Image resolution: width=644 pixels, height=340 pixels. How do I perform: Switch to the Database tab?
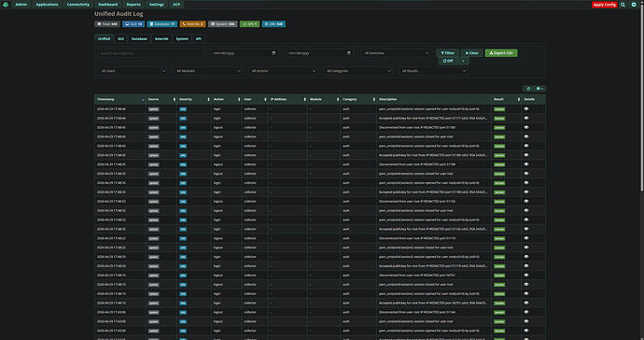pos(139,38)
